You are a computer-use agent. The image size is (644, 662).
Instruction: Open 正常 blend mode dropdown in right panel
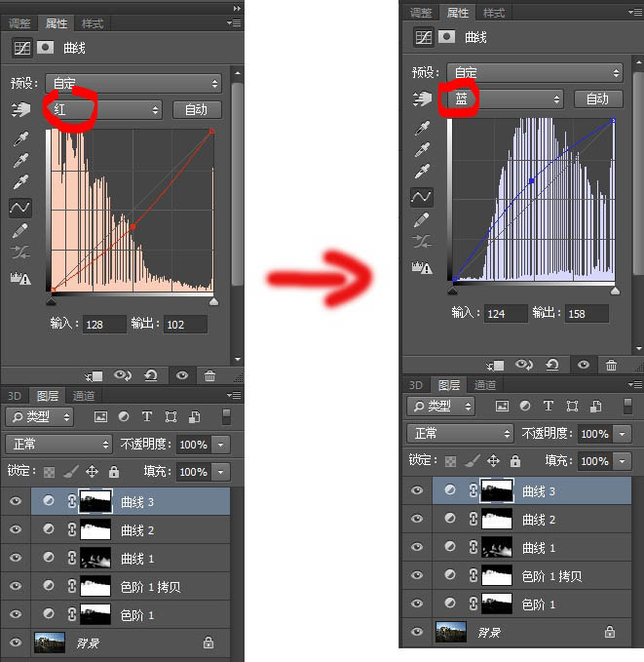(x=461, y=434)
